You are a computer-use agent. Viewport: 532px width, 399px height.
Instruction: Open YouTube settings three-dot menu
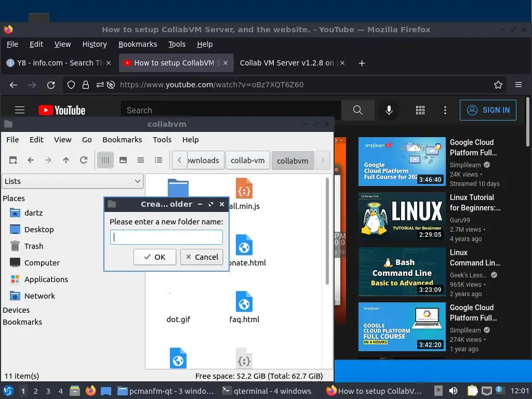(x=445, y=110)
